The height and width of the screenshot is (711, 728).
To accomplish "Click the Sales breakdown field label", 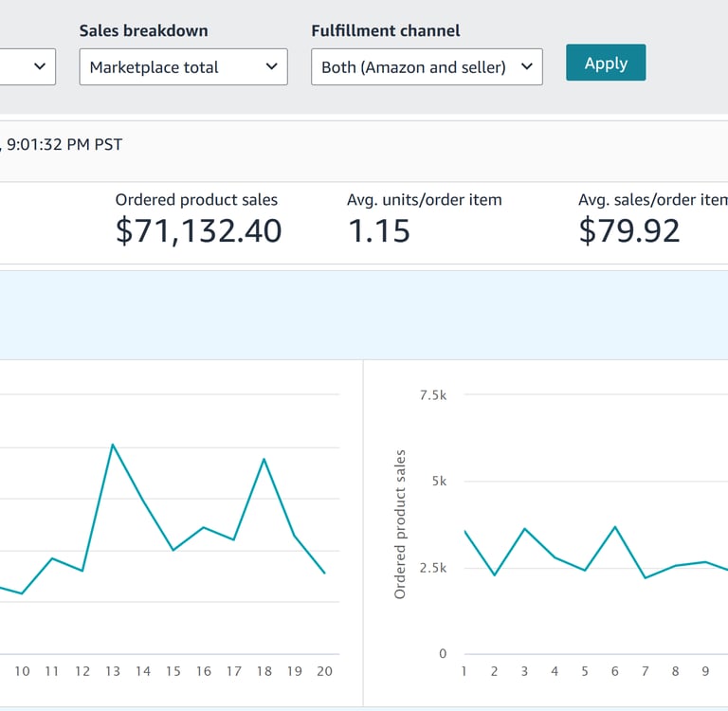I will 143,30.
